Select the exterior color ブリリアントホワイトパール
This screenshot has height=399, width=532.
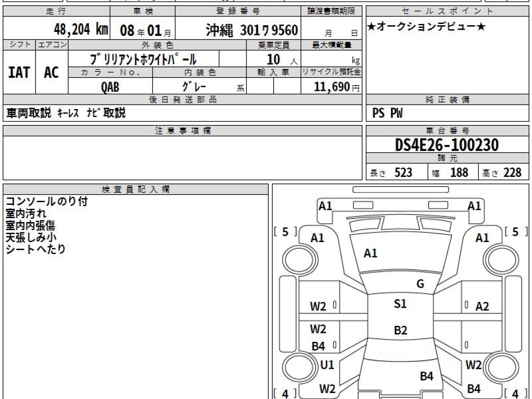pos(143,59)
